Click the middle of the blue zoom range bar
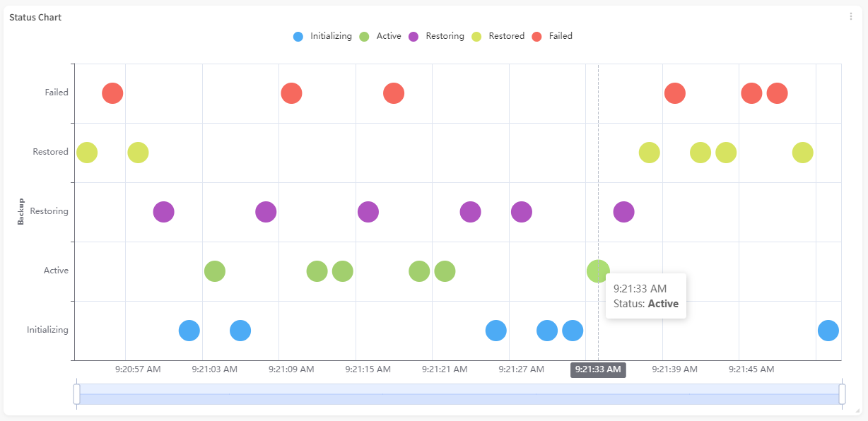 tap(459, 395)
